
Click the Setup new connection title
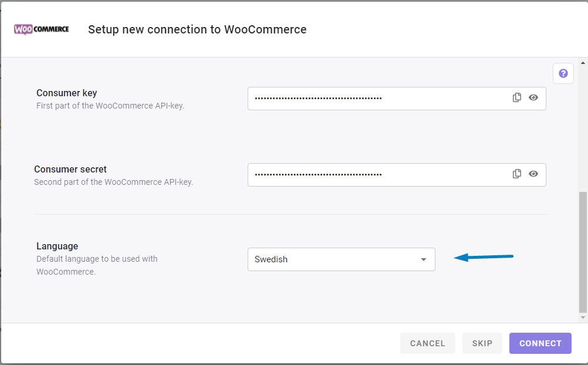pyautogui.click(x=197, y=29)
